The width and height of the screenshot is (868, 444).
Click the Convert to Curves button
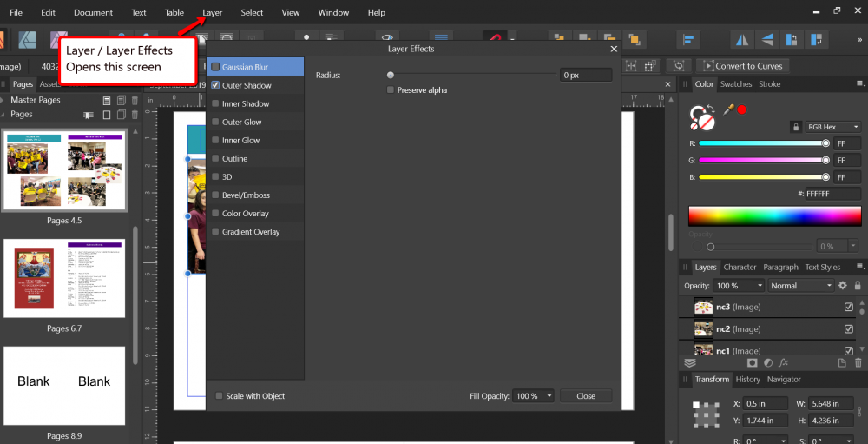[x=742, y=66]
